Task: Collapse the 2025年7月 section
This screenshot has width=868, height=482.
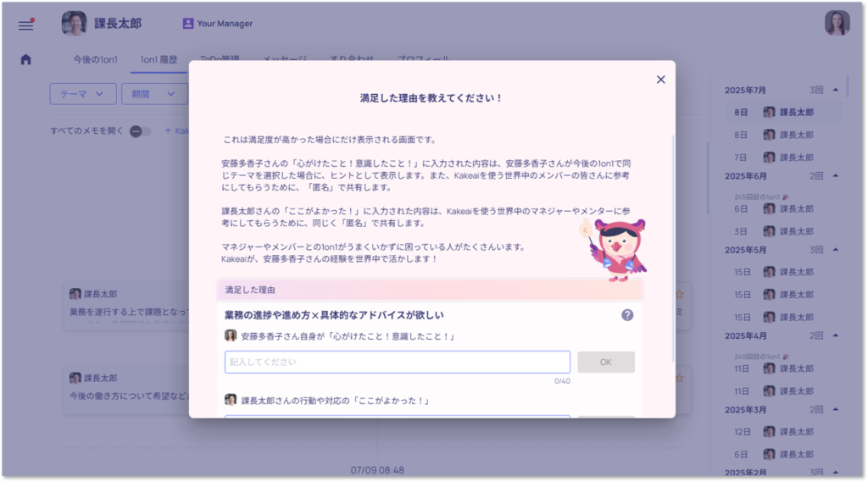Action: coord(835,90)
